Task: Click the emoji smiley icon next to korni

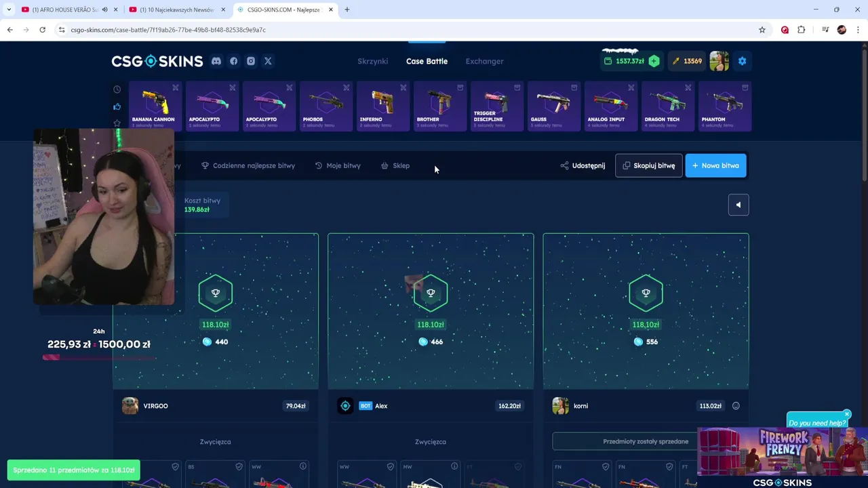Action: point(736,406)
